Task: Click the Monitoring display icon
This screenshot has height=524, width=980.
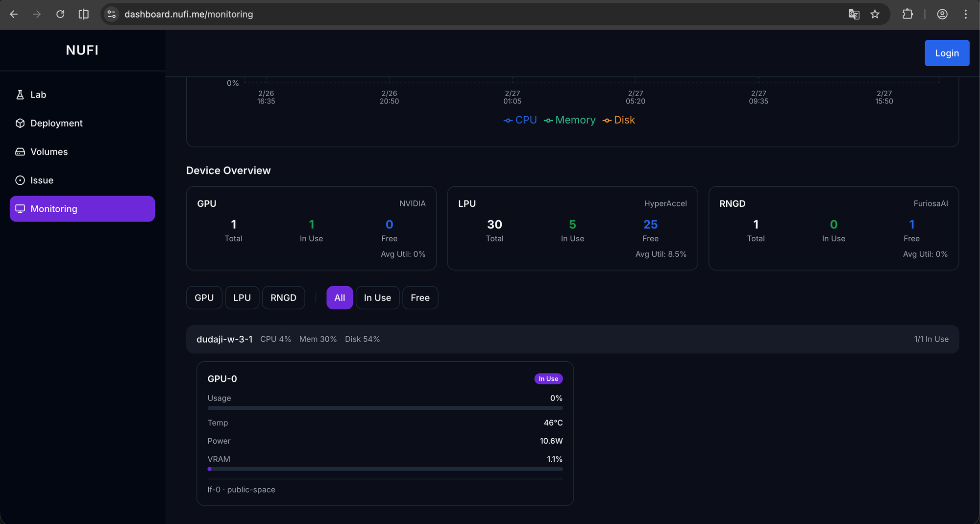Action: (20, 209)
